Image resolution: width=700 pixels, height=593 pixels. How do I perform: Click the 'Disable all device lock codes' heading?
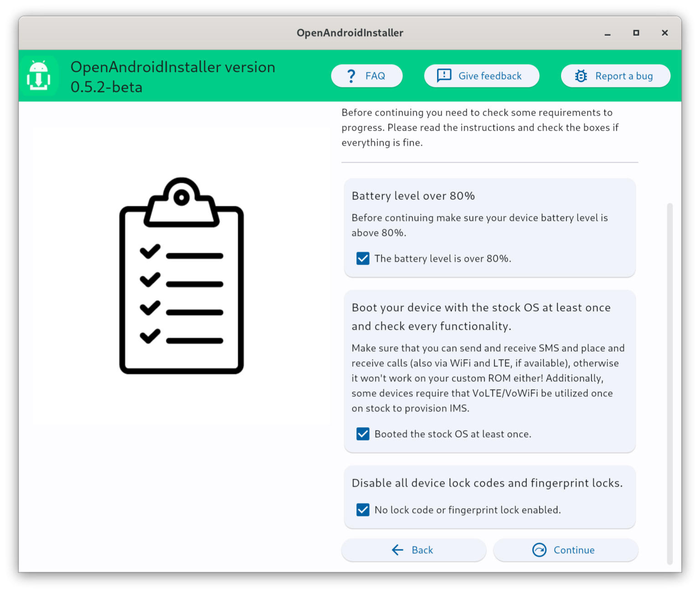coord(487,483)
